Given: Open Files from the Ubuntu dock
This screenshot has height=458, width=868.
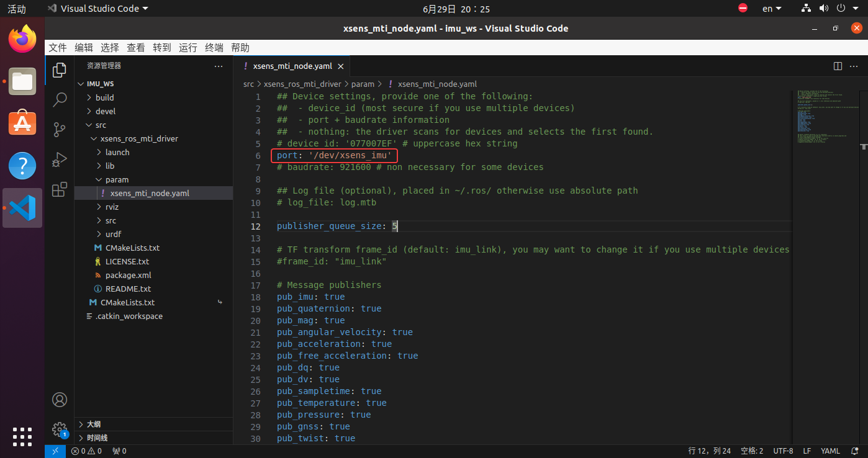Looking at the screenshot, I should [x=22, y=81].
